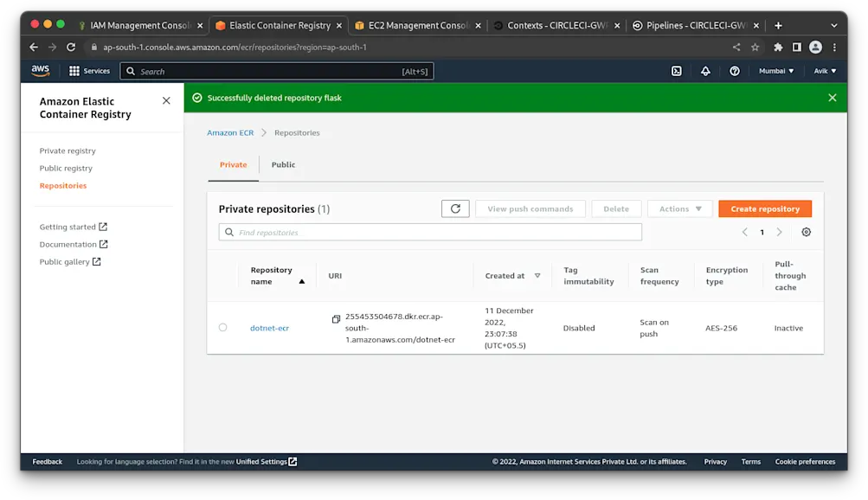Open the Avik account dropdown
The height and width of the screenshot is (500, 868).
pyautogui.click(x=824, y=71)
